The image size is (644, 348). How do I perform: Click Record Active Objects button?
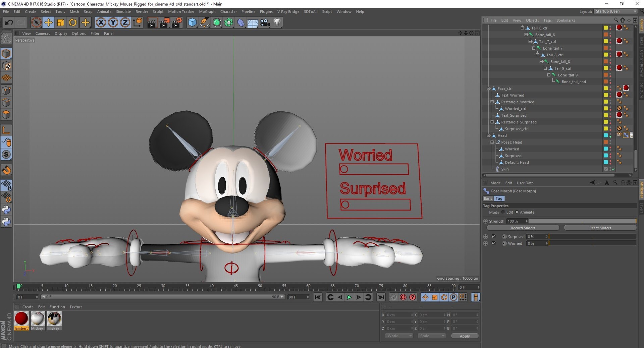pyautogui.click(x=394, y=297)
